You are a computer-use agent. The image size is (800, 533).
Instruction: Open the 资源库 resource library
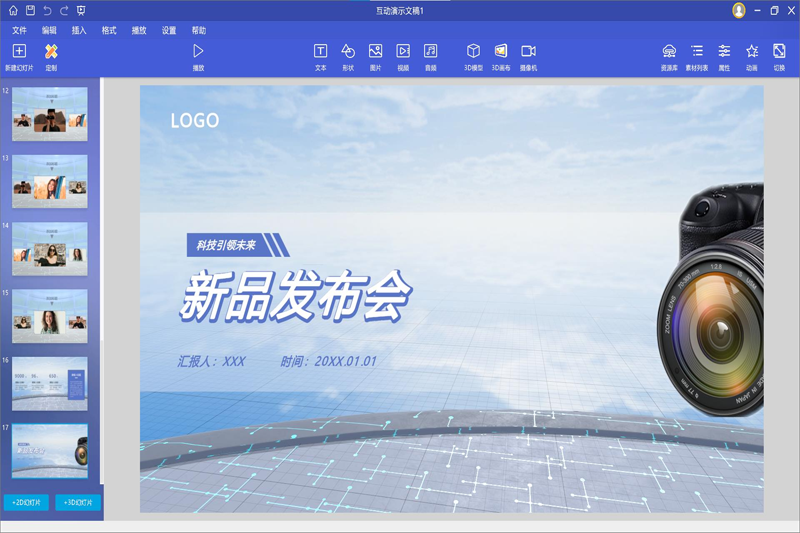point(669,57)
